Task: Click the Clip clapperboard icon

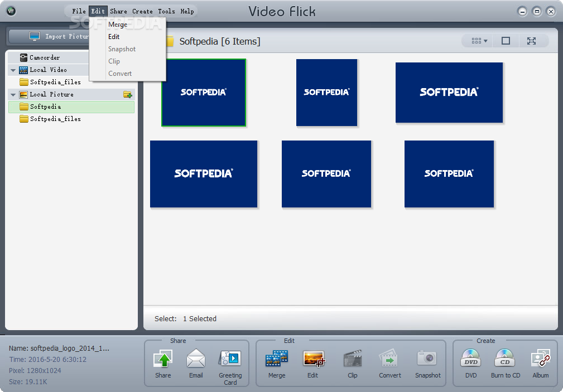Action: tap(352, 359)
